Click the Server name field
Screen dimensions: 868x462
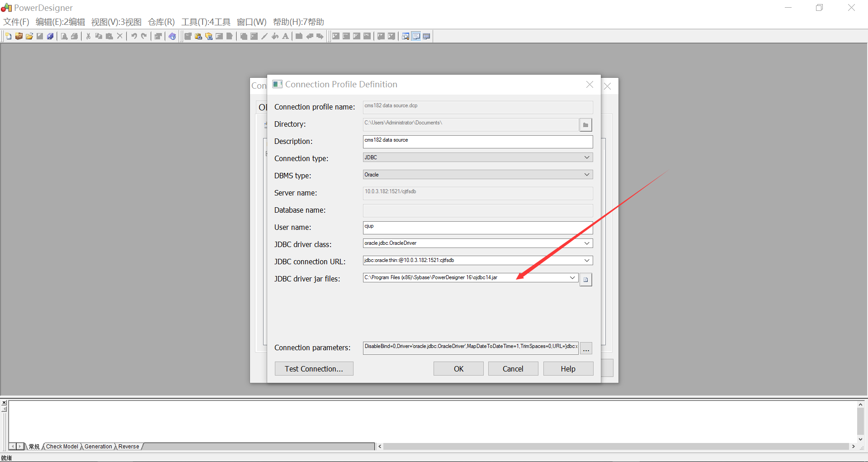coord(478,193)
